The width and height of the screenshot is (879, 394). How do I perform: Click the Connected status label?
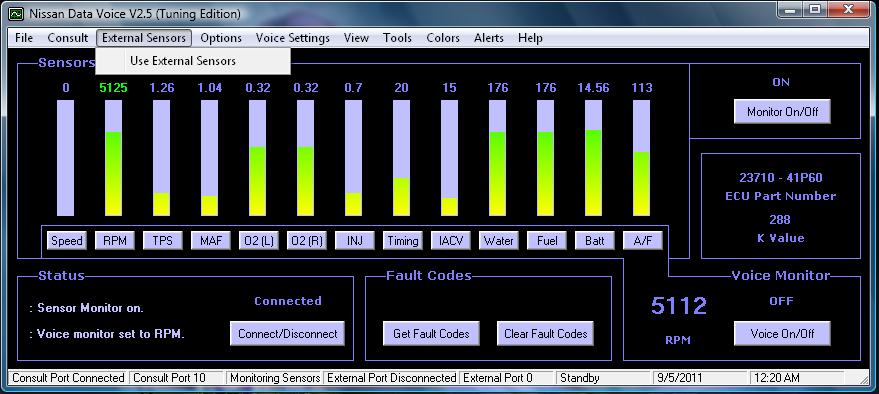pos(288,301)
